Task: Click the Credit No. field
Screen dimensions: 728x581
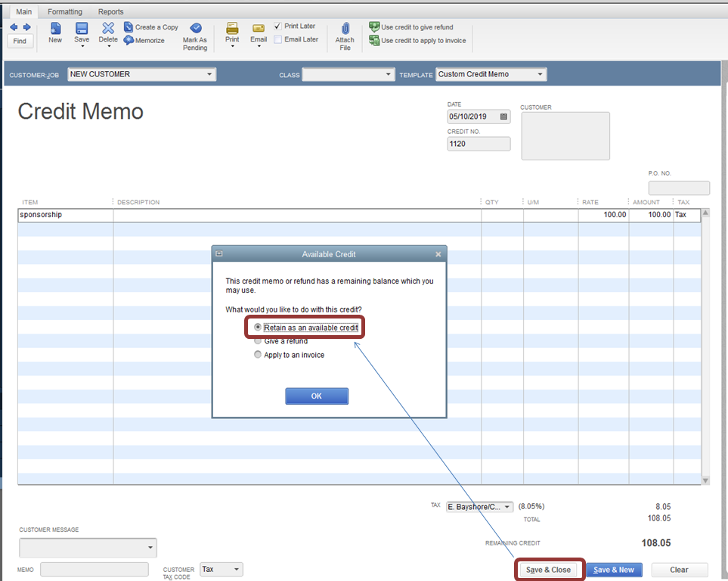Action: (479, 144)
